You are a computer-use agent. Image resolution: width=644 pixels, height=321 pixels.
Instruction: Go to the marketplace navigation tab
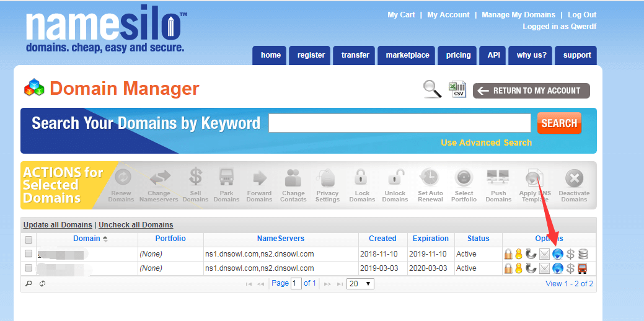point(407,55)
